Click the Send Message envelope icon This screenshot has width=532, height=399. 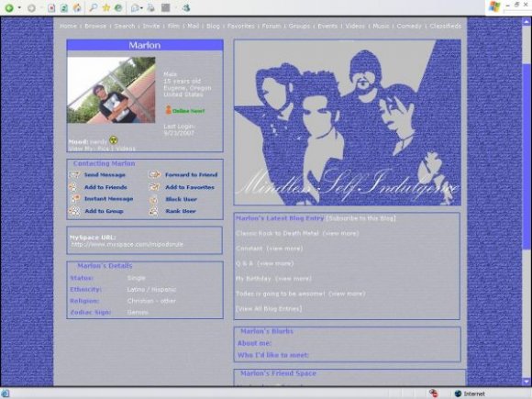click(x=74, y=174)
